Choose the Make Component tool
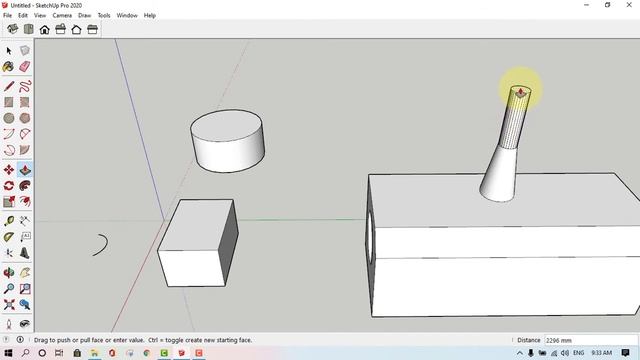Viewport: 640px width, 360px height. pos(25,51)
